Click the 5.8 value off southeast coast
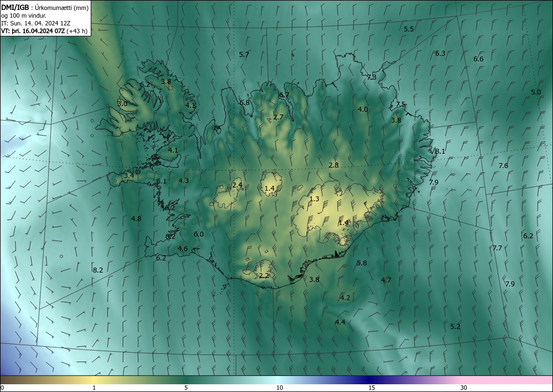 pos(362,263)
